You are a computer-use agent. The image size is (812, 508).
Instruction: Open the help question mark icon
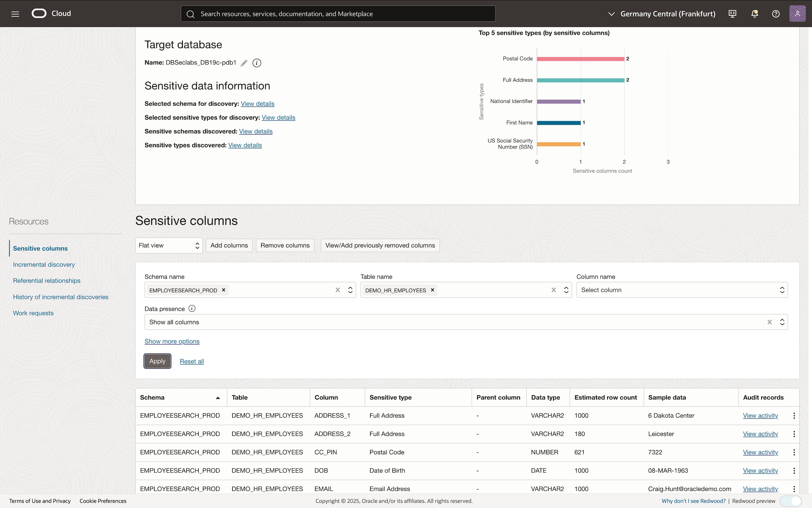click(x=775, y=14)
